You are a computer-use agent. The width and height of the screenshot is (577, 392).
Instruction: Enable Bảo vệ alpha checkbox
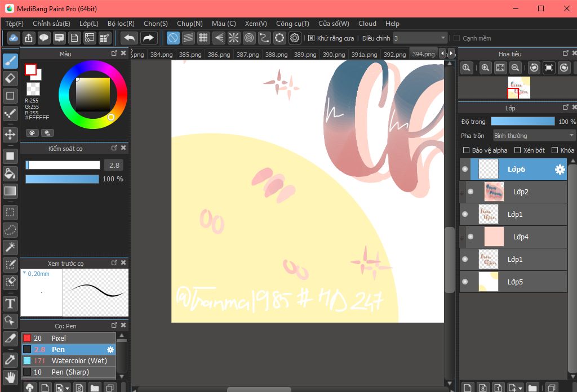[466, 150]
